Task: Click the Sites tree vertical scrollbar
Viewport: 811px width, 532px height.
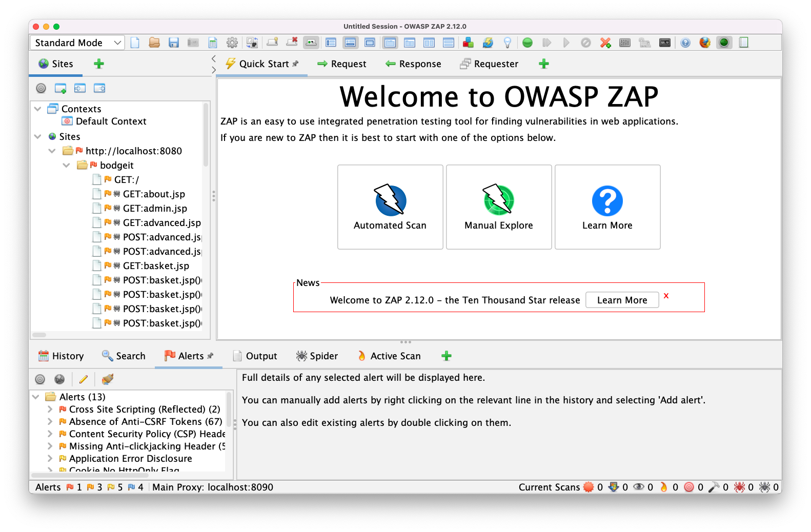Action: tap(206, 134)
